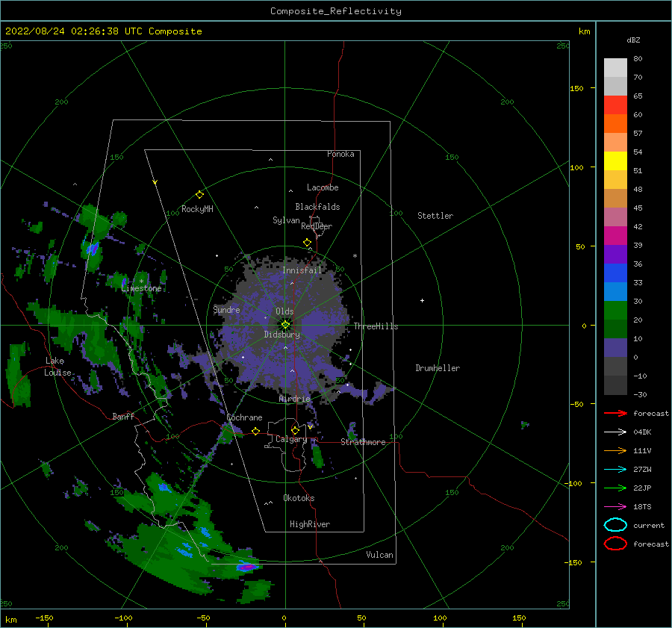672x628 pixels.
Task: Click the green 20 dBZ color swatch
Action: [615, 310]
